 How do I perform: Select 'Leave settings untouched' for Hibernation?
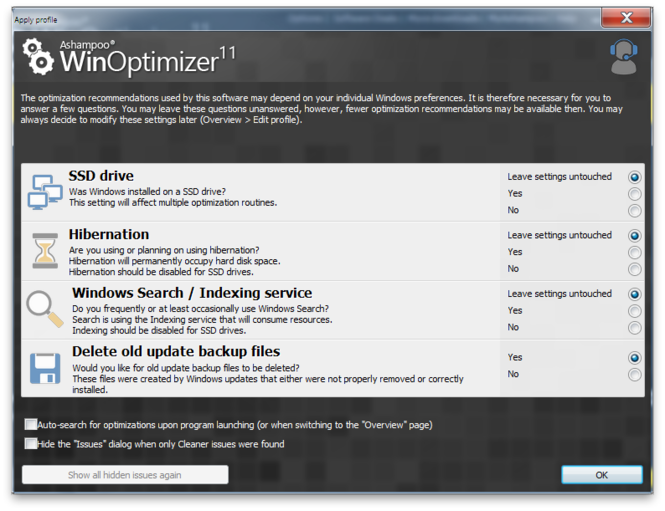[634, 235]
